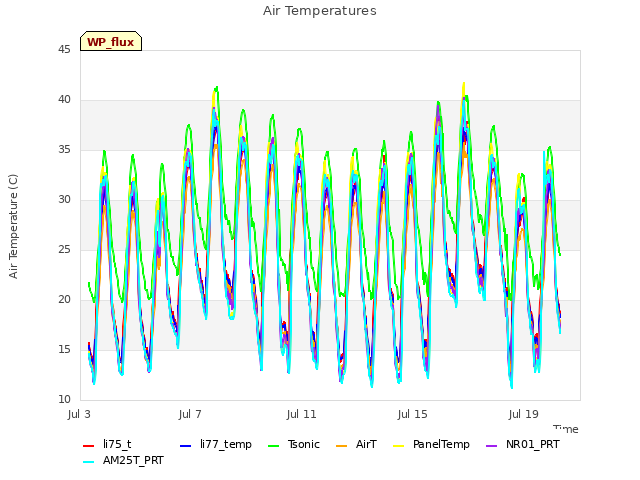Click the 25 y-axis tick label
This screenshot has width=640, height=480.
click(64, 250)
